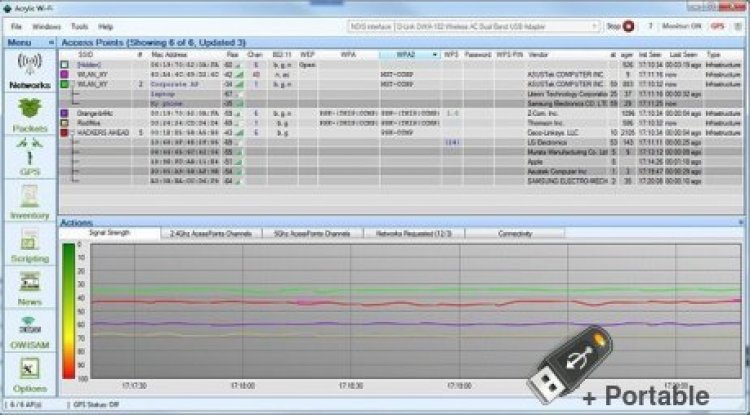
Task: Click signal bars icon in Corporate AP row
Action: click(x=238, y=84)
